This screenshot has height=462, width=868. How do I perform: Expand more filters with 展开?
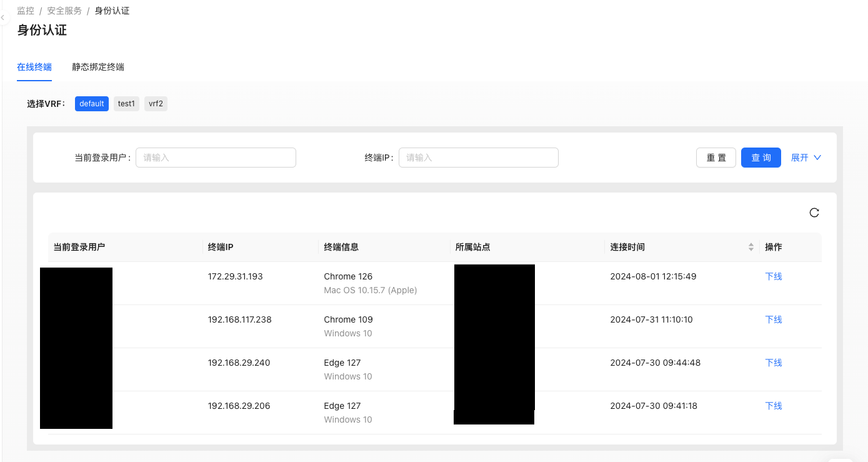(x=806, y=158)
